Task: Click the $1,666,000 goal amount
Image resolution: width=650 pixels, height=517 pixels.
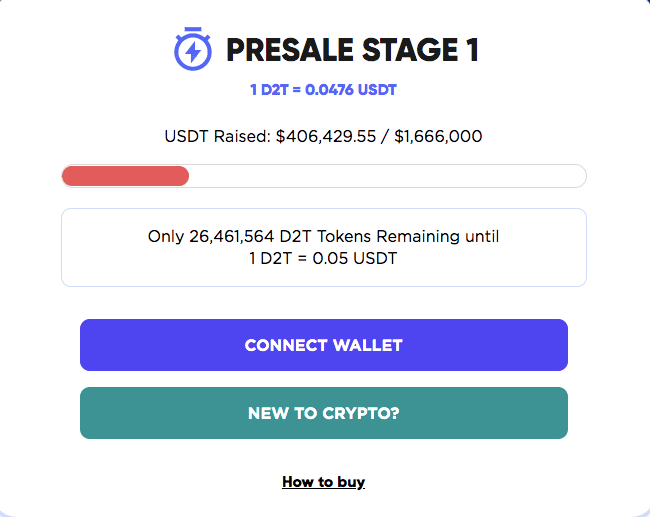Action: pos(438,136)
